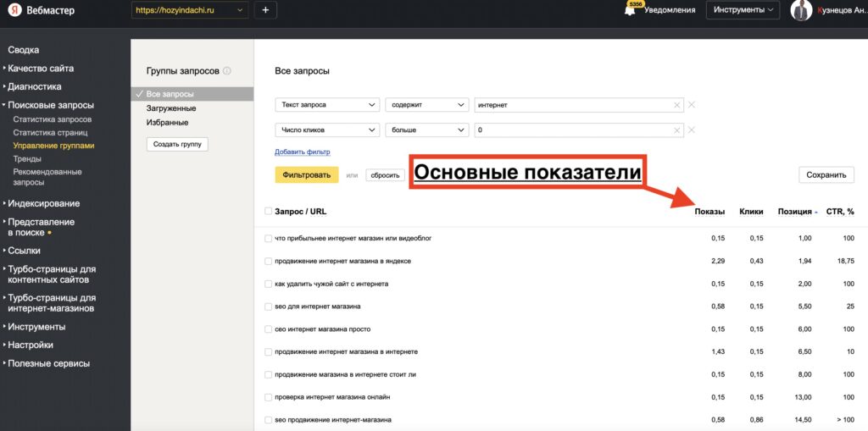This screenshot has height=431, width=868.
Task: Clear the '0' clicks value field
Action: click(676, 130)
